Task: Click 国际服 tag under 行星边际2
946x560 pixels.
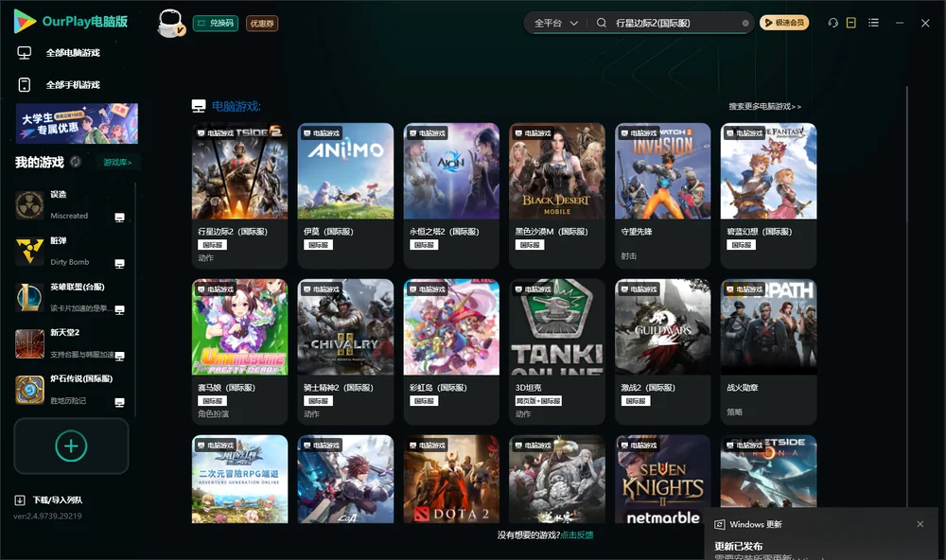Action: (212, 245)
